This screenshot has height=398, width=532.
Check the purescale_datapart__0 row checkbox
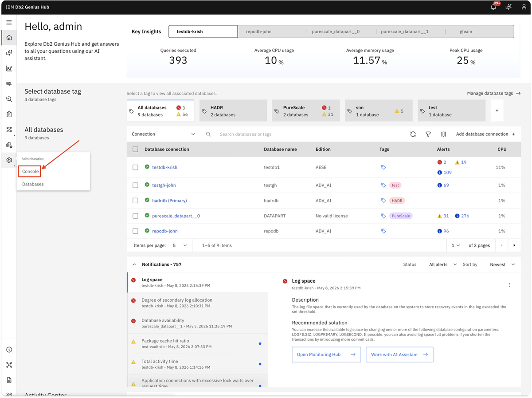point(135,216)
